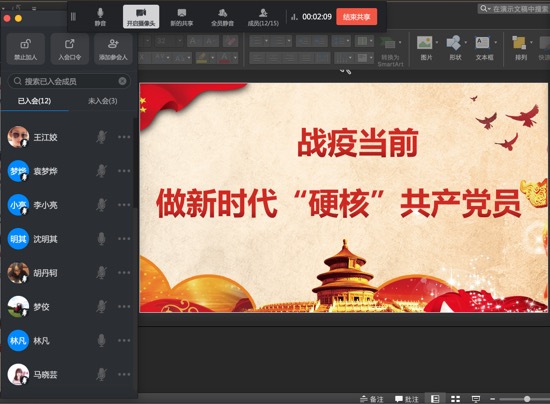Toggle microphone for 梦佼

101,307
